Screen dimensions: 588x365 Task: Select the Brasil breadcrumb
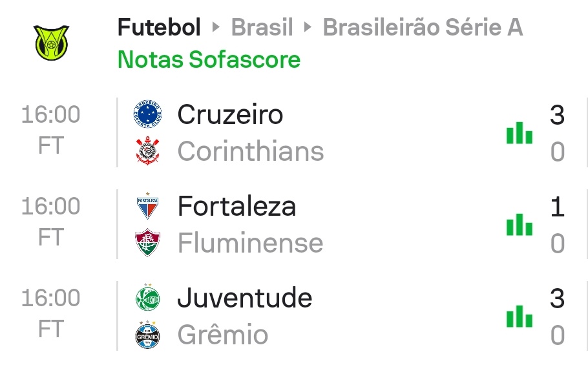262,28
